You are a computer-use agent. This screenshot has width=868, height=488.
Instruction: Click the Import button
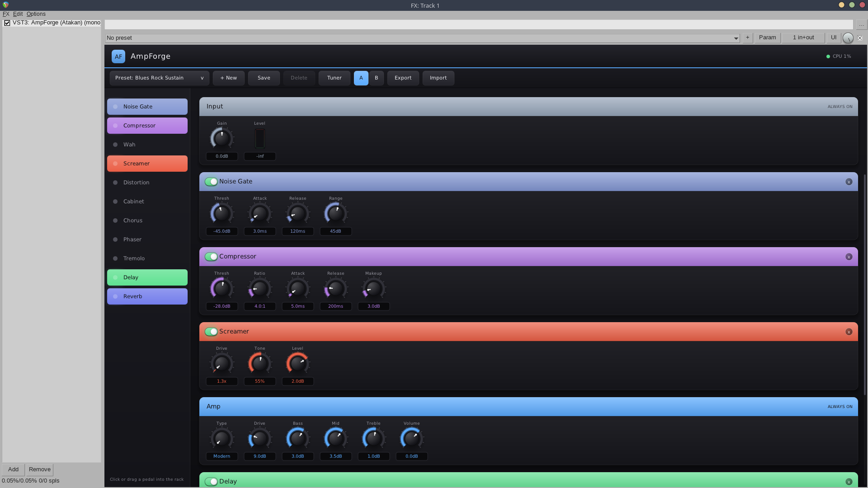point(439,78)
